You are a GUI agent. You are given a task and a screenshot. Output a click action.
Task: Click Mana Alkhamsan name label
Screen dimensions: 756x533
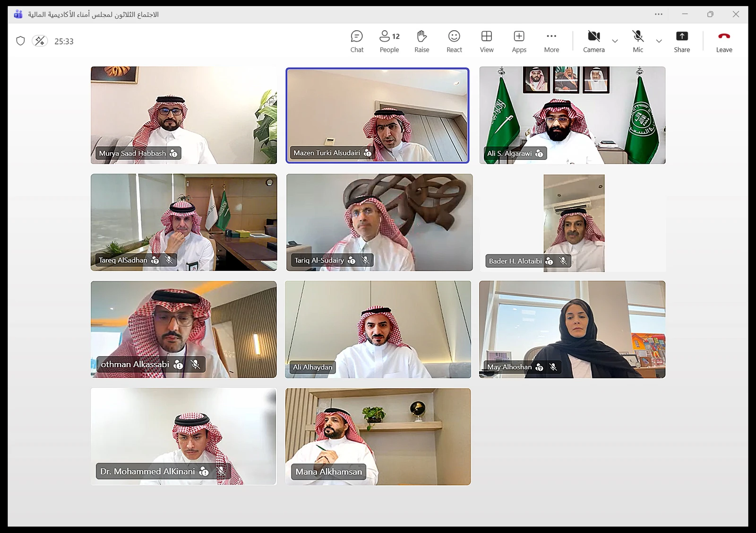(x=329, y=472)
